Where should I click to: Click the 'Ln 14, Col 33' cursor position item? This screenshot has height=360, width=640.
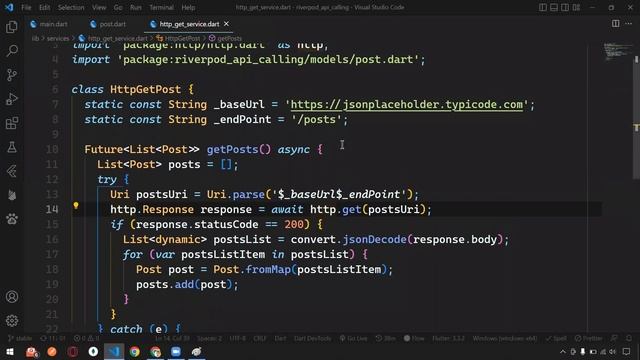tap(172, 338)
